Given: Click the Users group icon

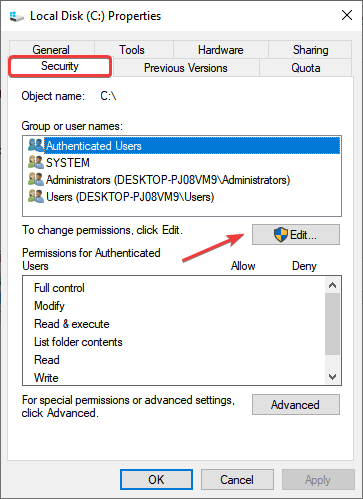Looking at the screenshot, I should point(36,196).
